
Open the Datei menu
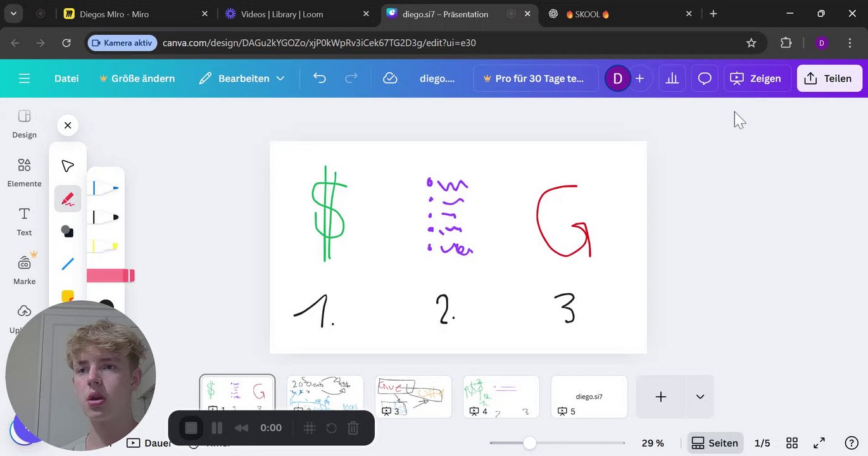pyautogui.click(x=66, y=79)
